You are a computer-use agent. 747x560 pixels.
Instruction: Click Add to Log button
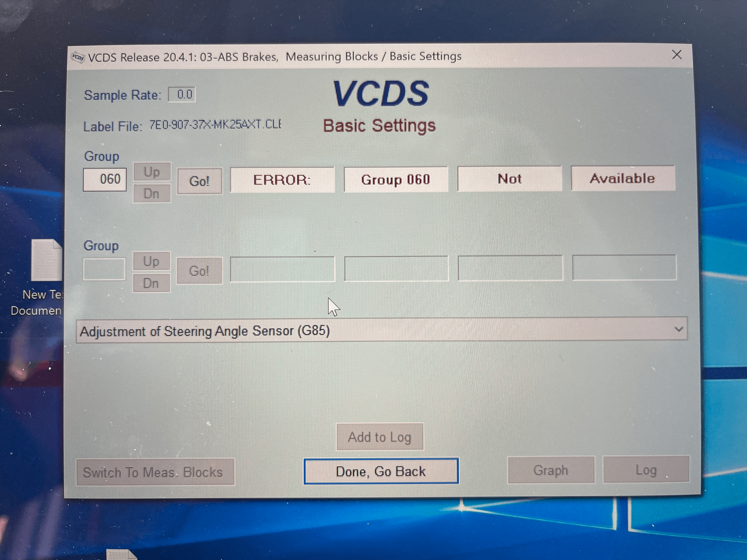pyautogui.click(x=380, y=437)
